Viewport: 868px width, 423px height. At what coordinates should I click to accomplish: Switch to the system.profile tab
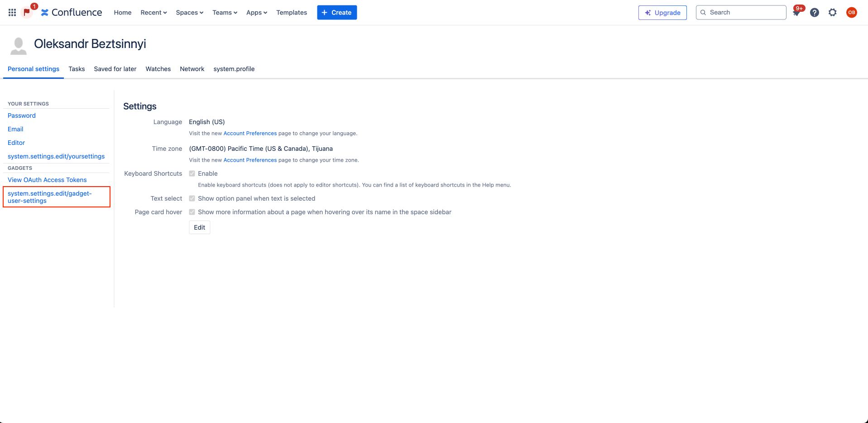pyautogui.click(x=234, y=69)
